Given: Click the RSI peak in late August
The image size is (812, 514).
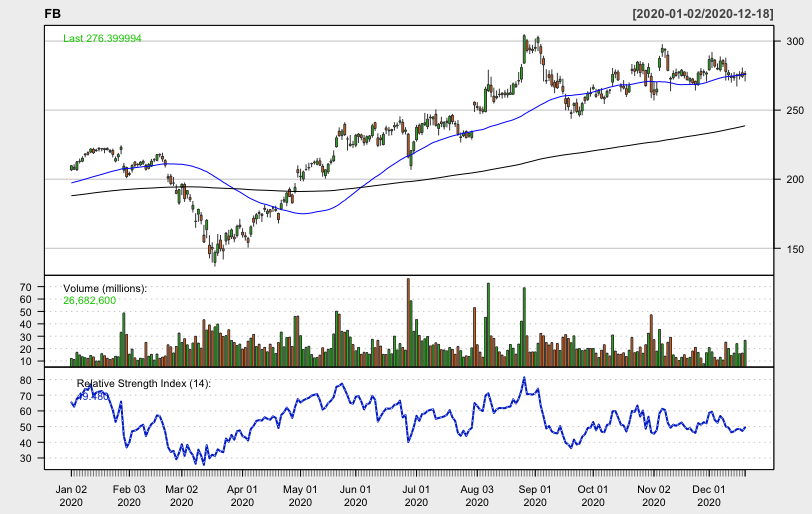Looking at the screenshot, I should pos(524,377).
